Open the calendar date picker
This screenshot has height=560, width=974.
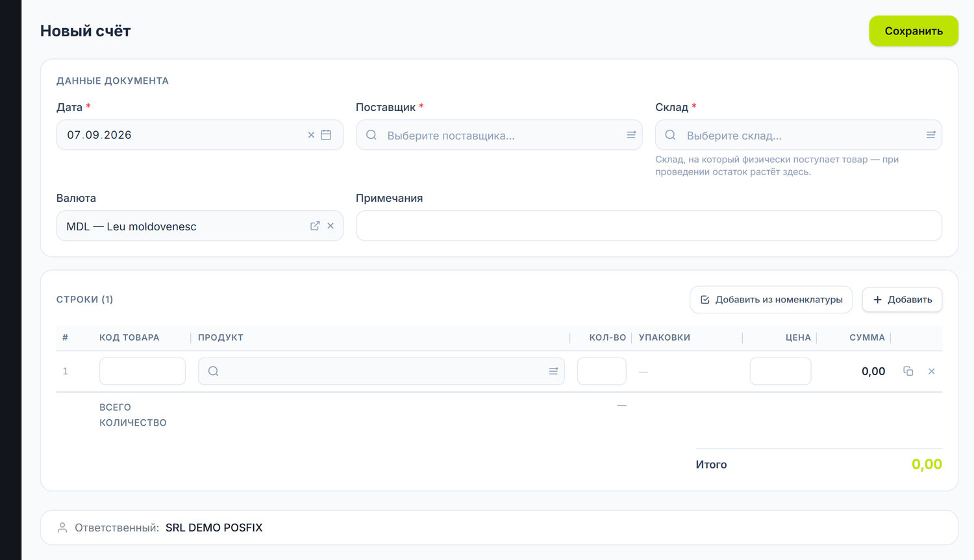326,135
